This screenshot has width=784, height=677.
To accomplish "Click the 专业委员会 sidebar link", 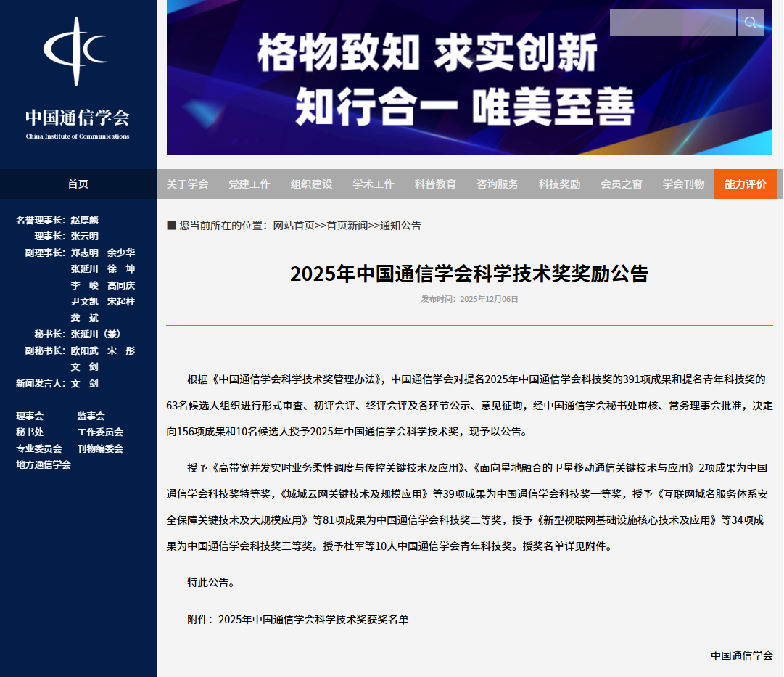I will pyautogui.click(x=38, y=449).
